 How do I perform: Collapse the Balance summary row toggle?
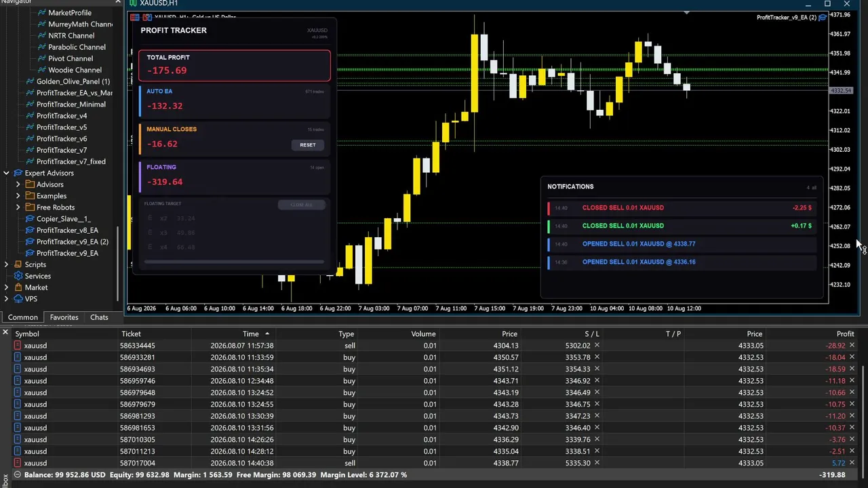click(x=18, y=474)
